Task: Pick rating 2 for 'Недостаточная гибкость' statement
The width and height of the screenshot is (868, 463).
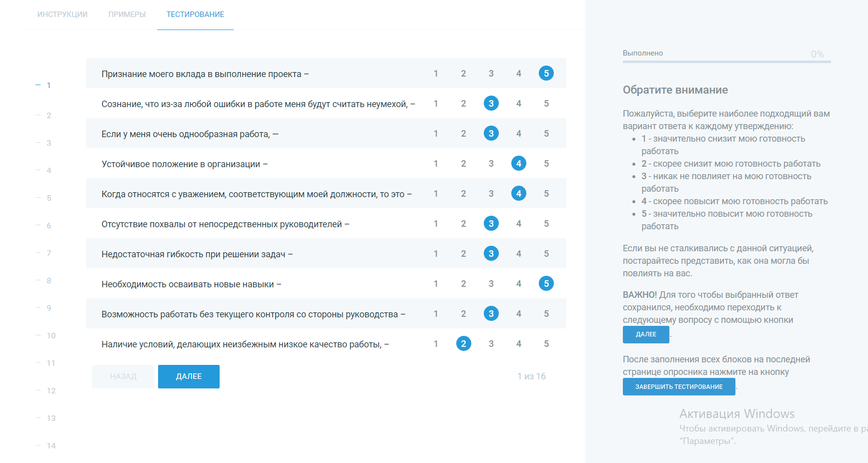Action: tap(463, 254)
